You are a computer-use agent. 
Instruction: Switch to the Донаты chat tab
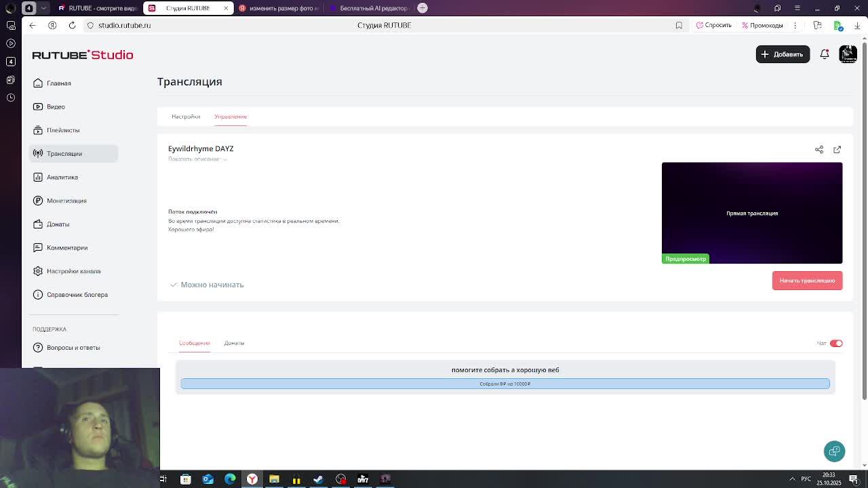pyautogui.click(x=234, y=343)
